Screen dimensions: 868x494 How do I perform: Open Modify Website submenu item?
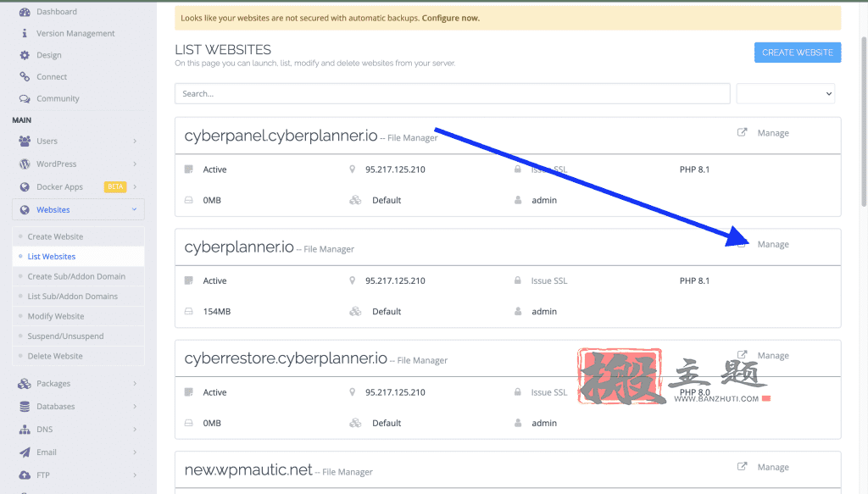point(78,316)
